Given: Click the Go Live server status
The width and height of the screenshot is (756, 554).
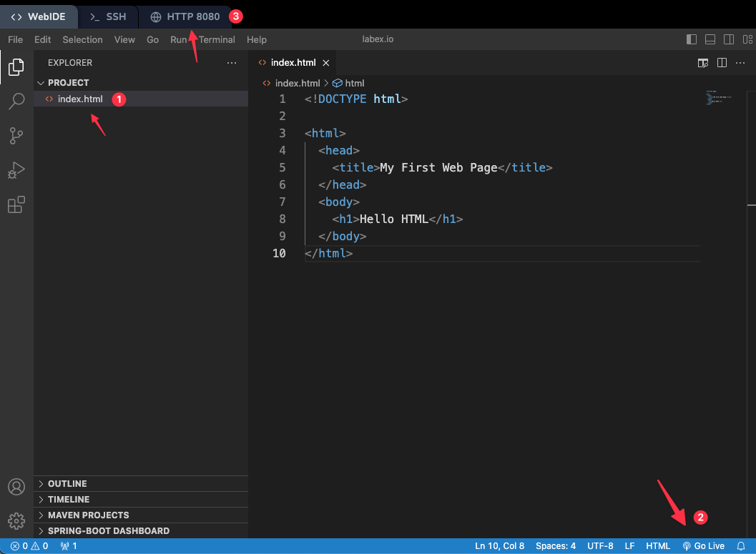Looking at the screenshot, I should [x=703, y=545].
